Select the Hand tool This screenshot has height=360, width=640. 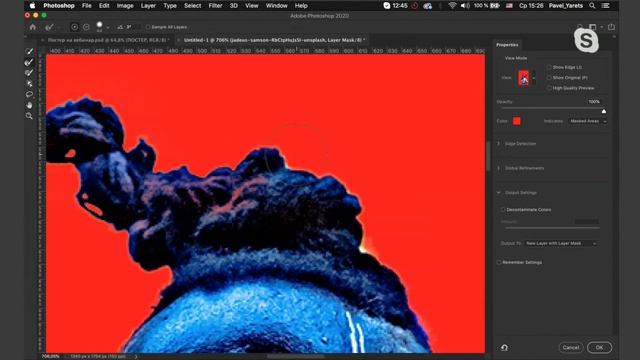click(29, 105)
